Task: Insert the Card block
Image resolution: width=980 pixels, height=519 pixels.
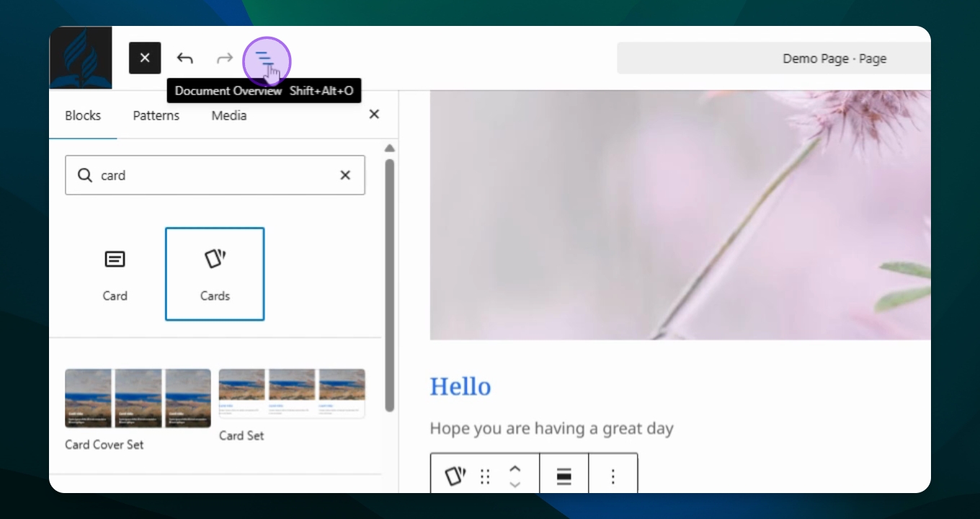Action: coord(115,274)
